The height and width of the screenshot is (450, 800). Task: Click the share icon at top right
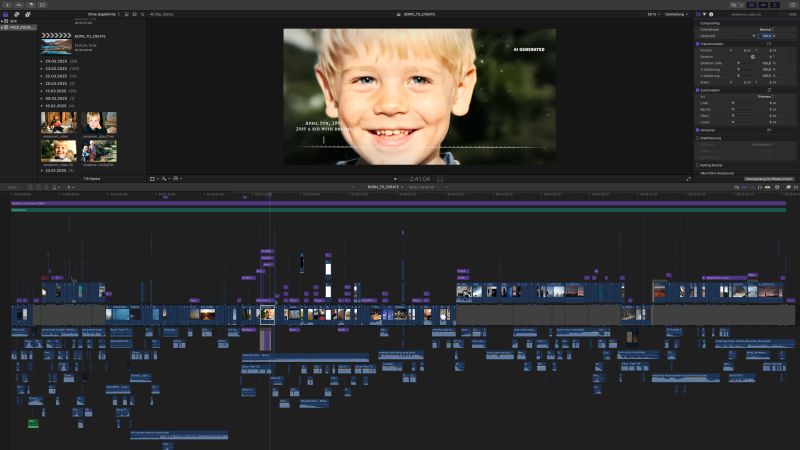pyautogui.click(x=792, y=5)
